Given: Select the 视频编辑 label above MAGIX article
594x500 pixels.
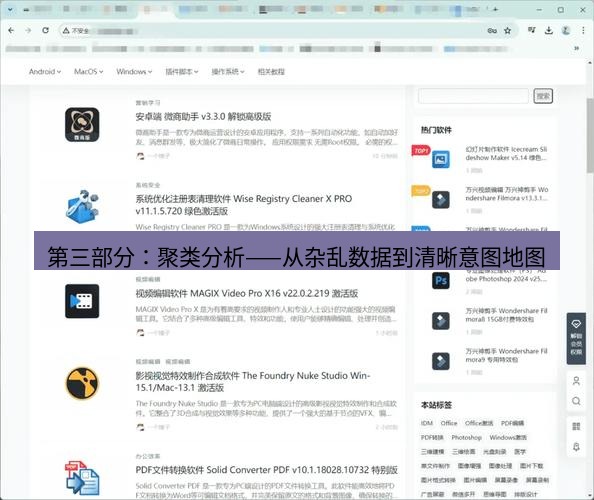Looking at the screenshot, I should 148,279.
